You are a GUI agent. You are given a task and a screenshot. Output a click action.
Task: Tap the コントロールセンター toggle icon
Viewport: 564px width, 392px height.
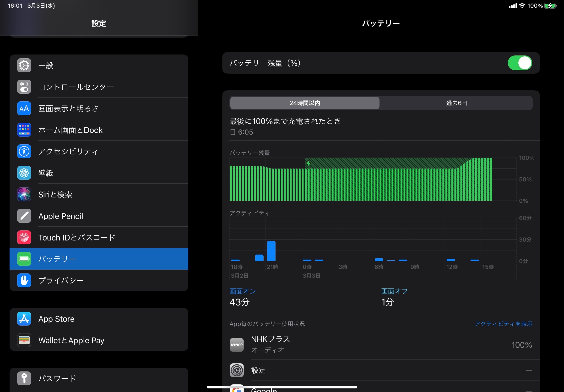(x=24, y=87)
